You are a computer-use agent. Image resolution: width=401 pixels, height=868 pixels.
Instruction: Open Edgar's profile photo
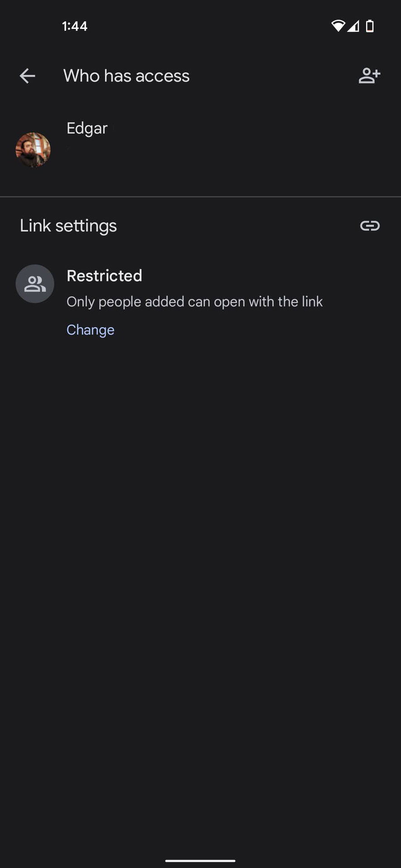click(33, 150)
